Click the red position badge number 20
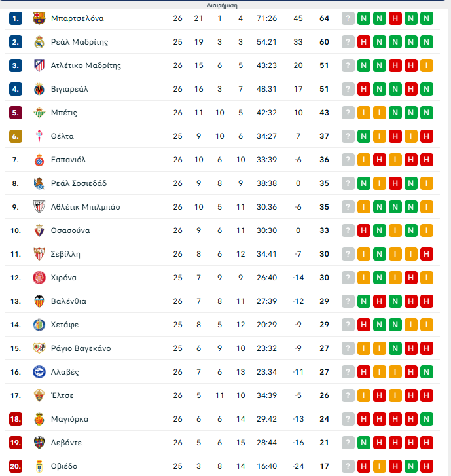 16,466
